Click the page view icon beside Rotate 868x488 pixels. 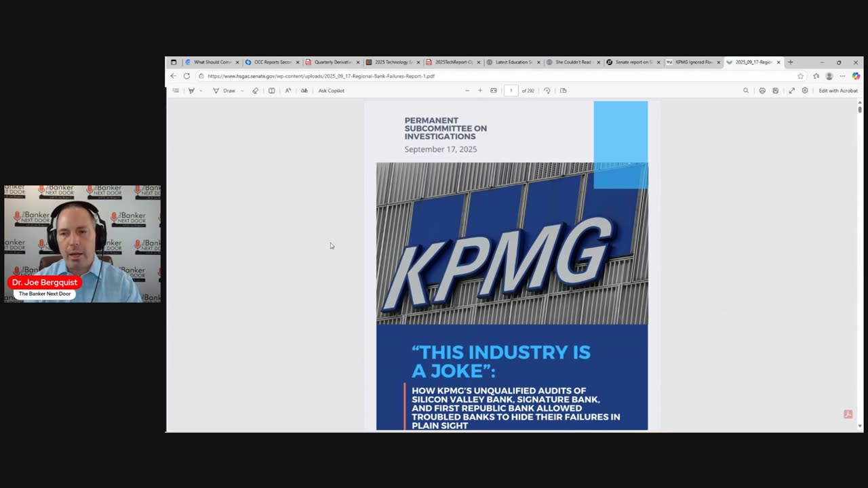(x=564, y=90)
